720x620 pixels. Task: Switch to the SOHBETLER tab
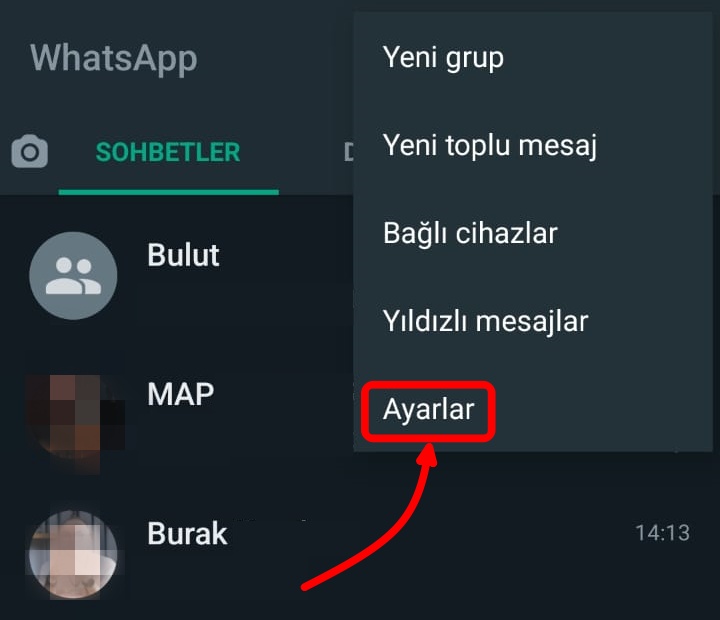pyautogui.click(x=168, y=152)
